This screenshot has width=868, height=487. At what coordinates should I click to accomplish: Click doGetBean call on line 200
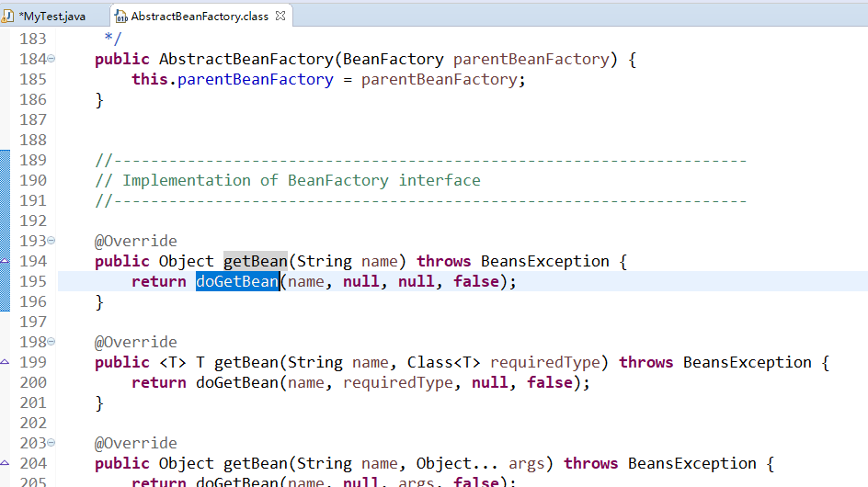[x=237, y=382]
